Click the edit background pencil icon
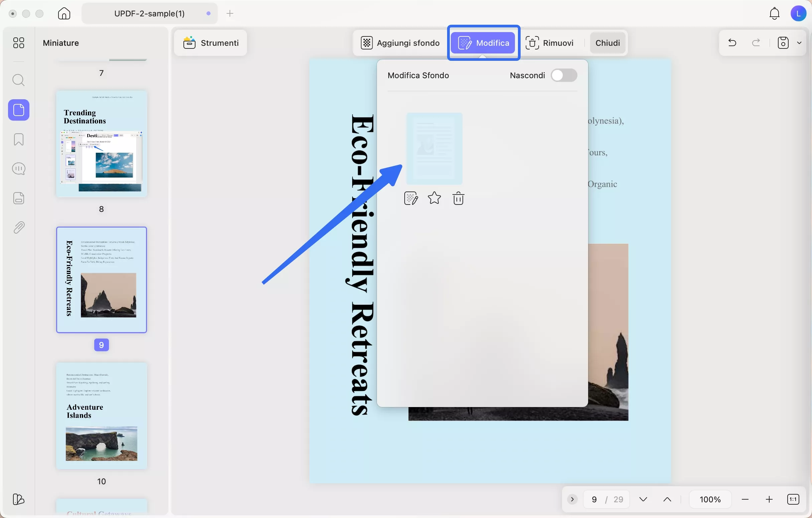This screenshot has height=518, width=812. click(411, 198)
